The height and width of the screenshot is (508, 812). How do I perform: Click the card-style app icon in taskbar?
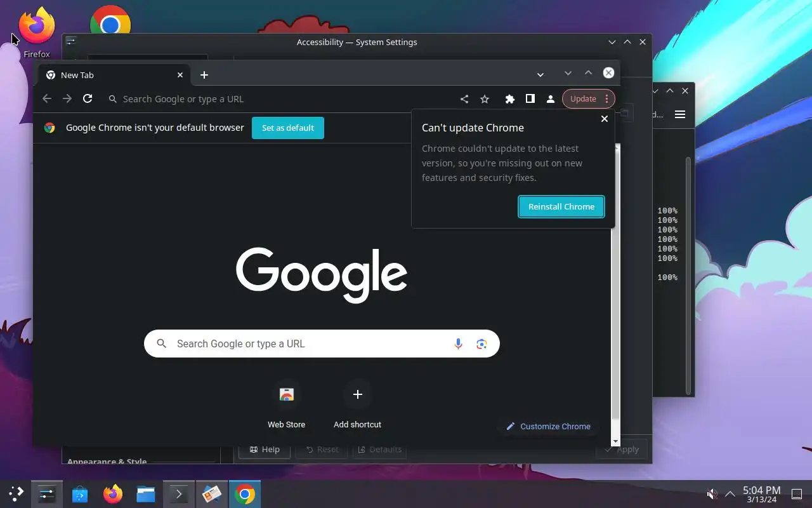click(212, 493)
